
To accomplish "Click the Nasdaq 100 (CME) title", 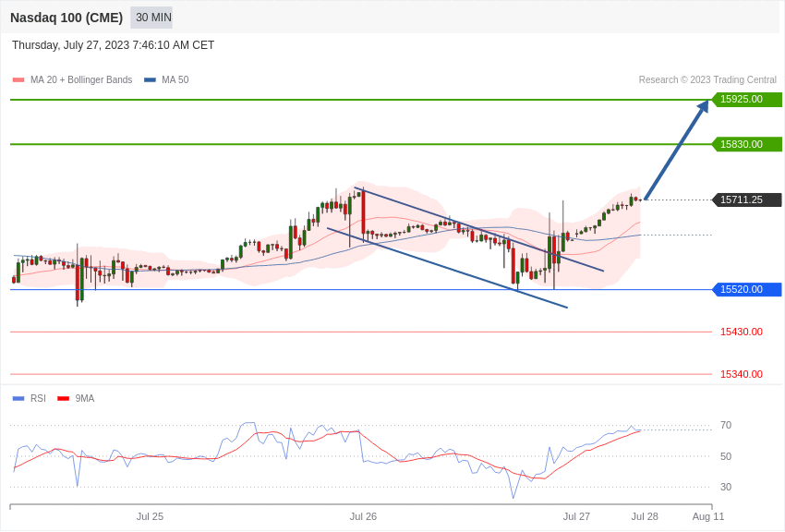I will coord(66,18).
